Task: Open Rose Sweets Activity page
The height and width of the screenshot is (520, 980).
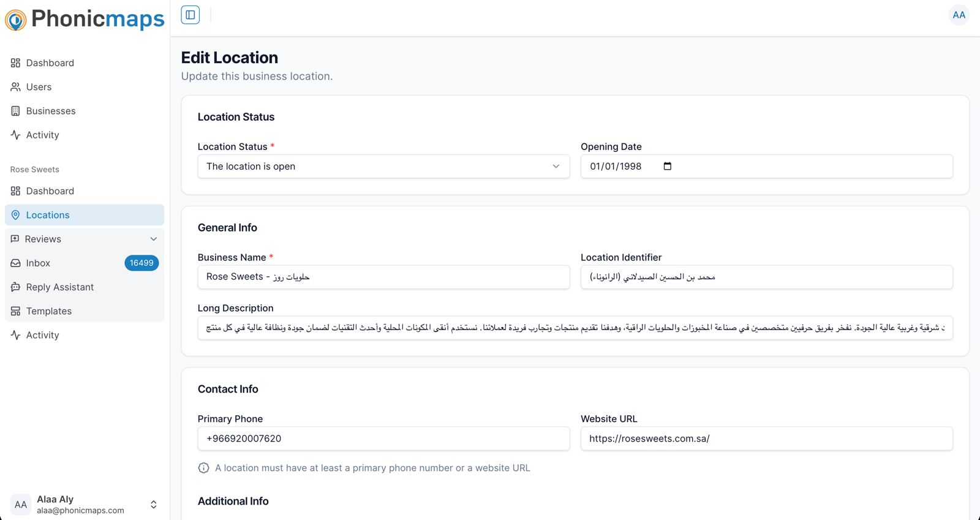Action: click(42, 335)
